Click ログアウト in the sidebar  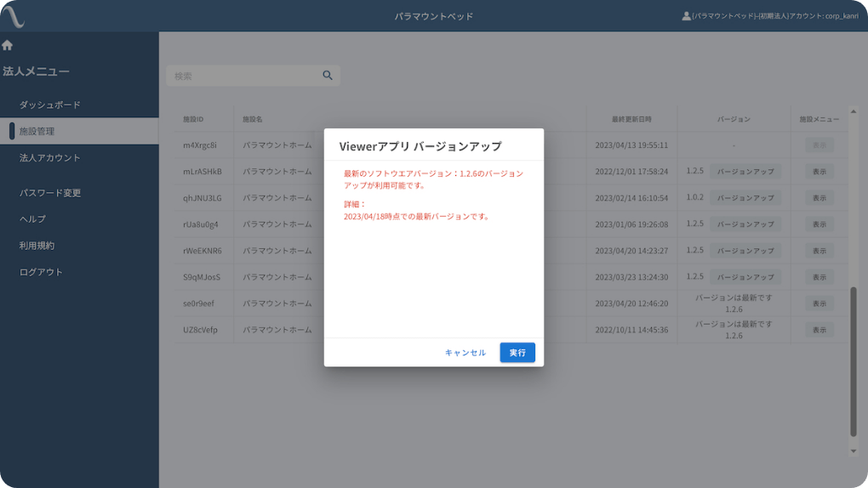coord(42,272)
